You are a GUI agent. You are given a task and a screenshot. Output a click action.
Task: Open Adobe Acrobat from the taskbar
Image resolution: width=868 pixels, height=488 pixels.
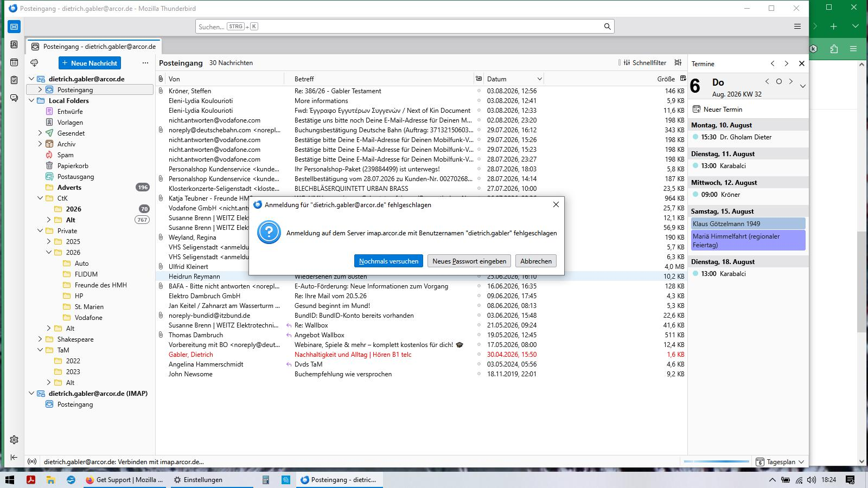pos(31,480)
